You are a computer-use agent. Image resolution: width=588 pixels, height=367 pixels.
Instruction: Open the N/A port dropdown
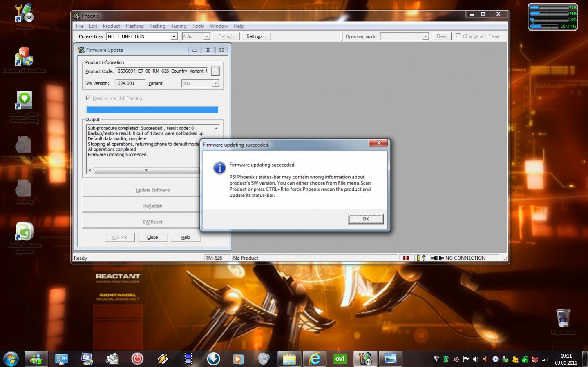coord(207,36)
